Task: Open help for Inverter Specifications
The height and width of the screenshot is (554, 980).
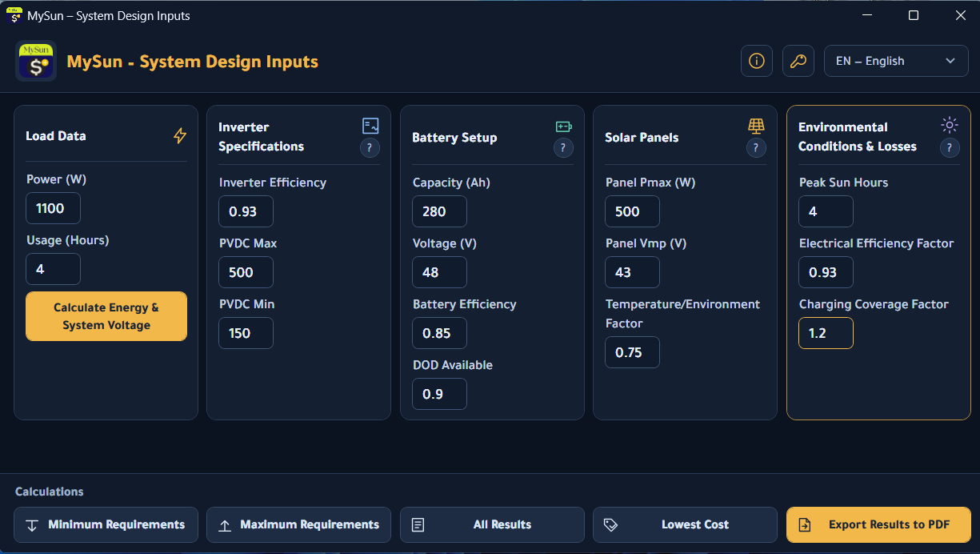Action: [x=370, y=147]
